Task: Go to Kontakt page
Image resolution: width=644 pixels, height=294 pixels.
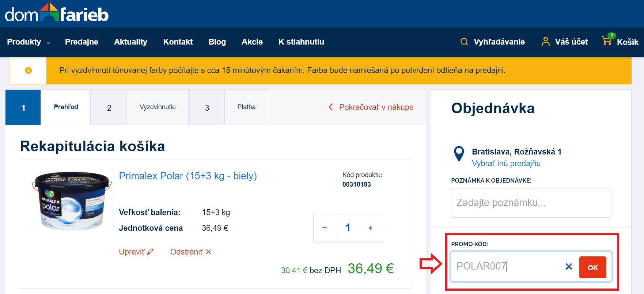Action: point(178,42)
